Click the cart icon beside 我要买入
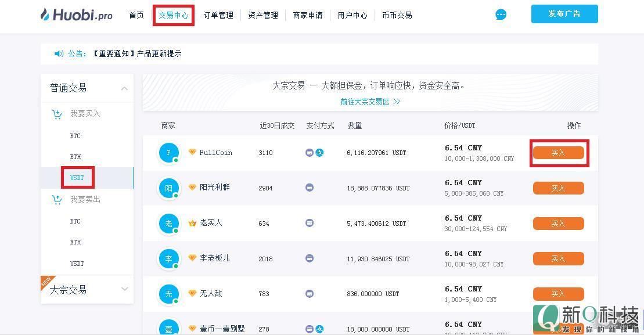Screen dimensions: 644x335 pos(57,114)
